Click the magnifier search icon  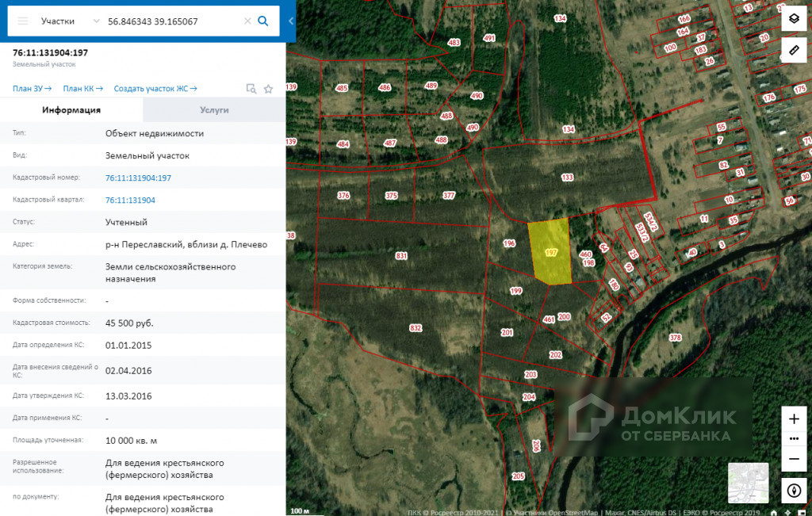click(263, 21)
